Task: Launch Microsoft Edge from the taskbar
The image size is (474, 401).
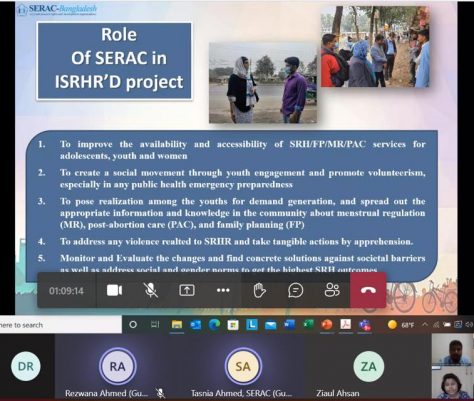Action: [x=214, y=324]
